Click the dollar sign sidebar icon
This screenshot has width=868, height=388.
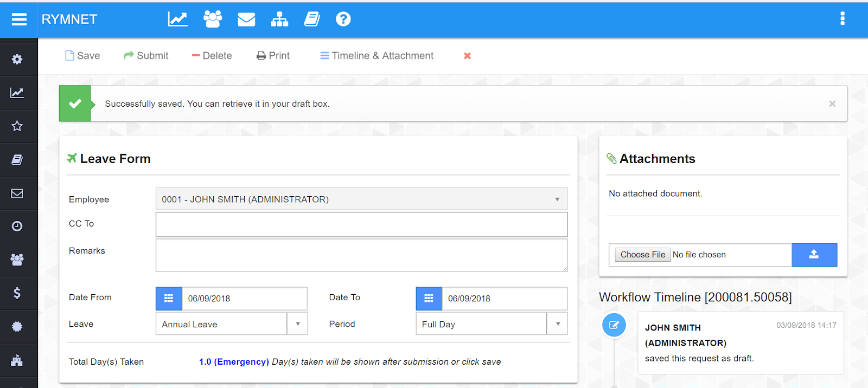[x=17, y=293]
